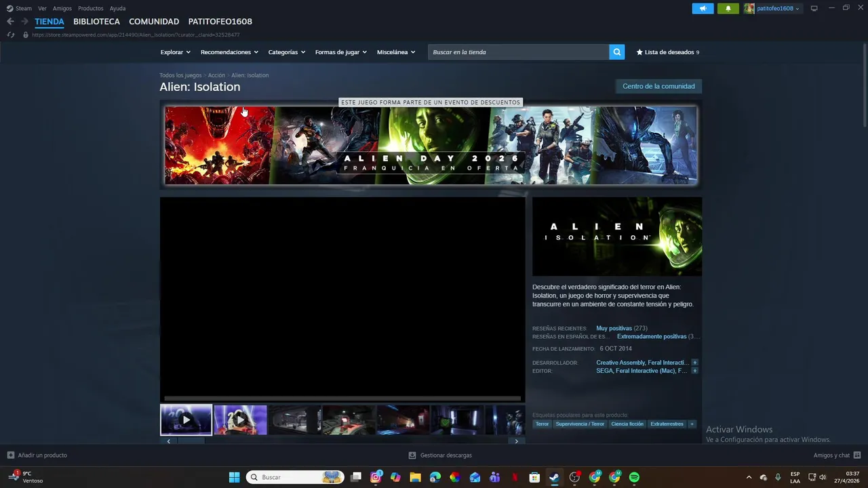868x488 pixels.
Task: Click the store search magnifier button
Action: 616,52
